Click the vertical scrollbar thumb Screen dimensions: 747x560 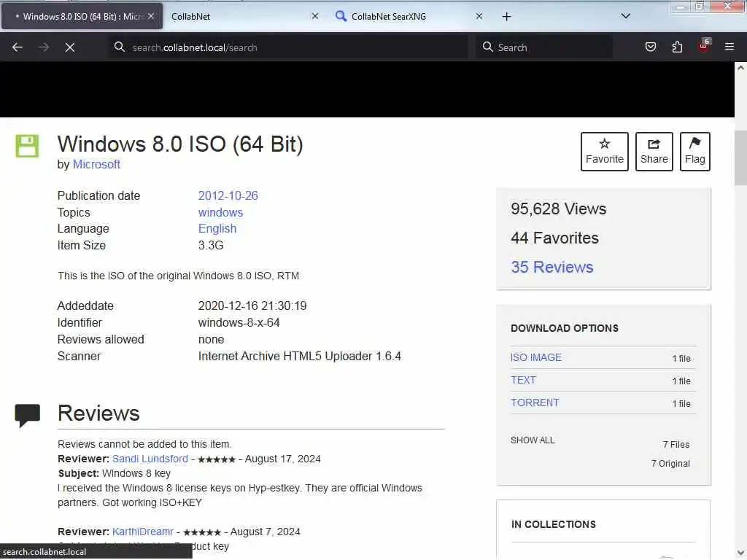click(x=740, y=157)
